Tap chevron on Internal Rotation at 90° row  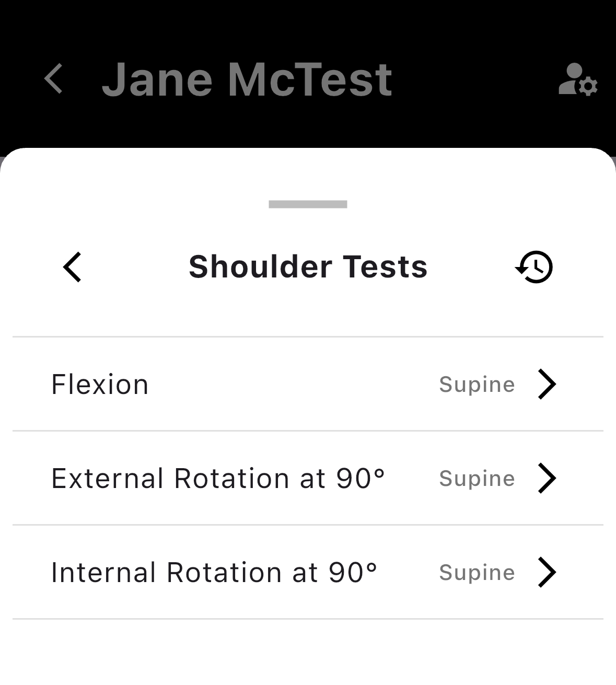[x=547, y=572]
